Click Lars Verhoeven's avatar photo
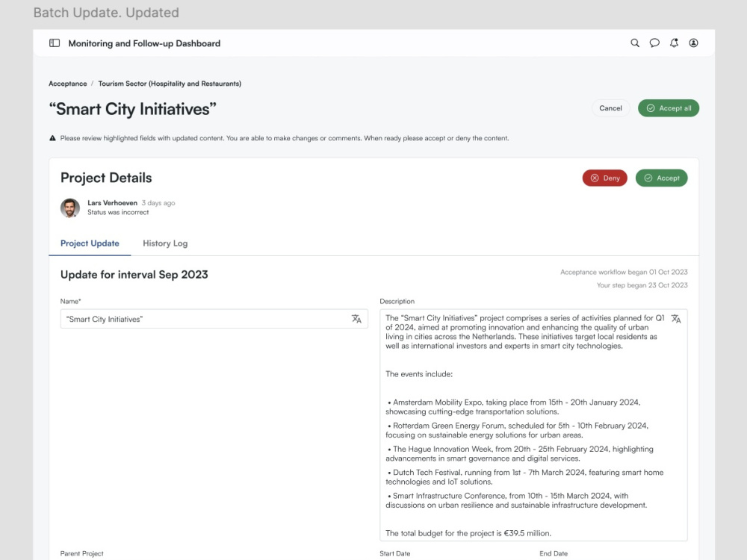 [x=70, y=208]
